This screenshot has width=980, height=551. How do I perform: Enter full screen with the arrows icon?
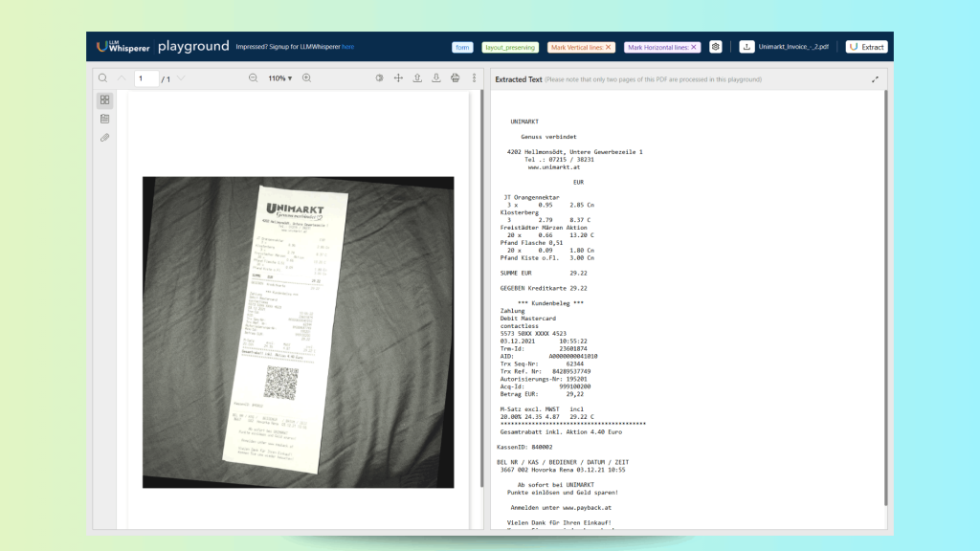(x=398, y=77)
